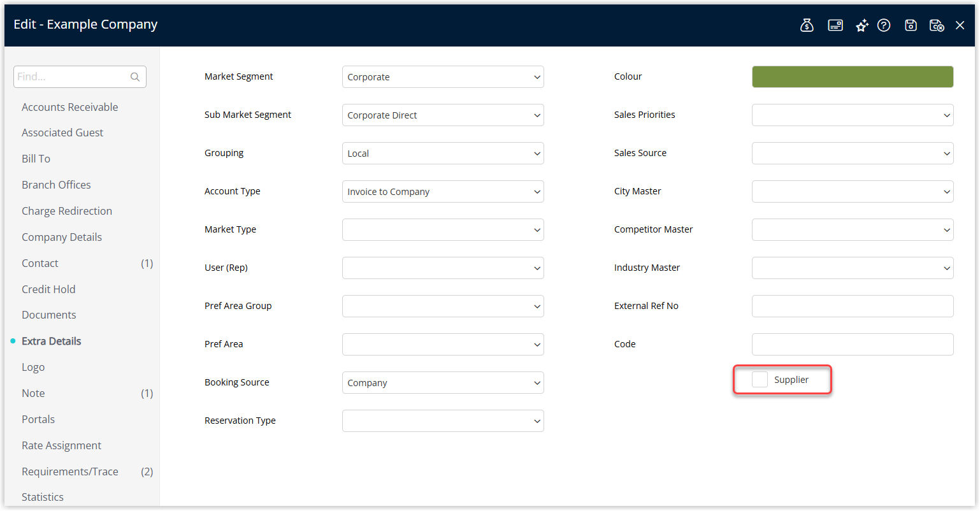Click into the Code input field

(x=853, y=345)
